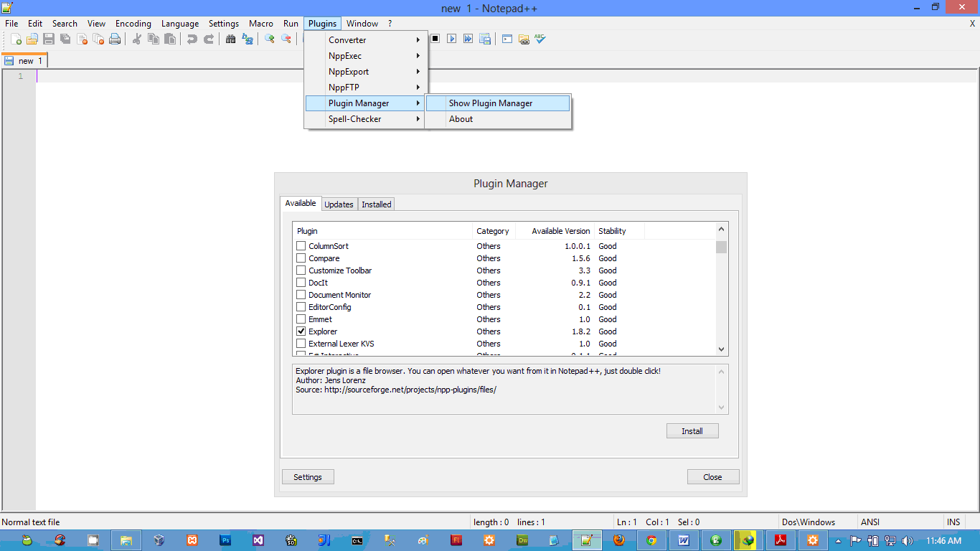Switch to the Updates tab
980x551 pixels.
tap(339, 204)
